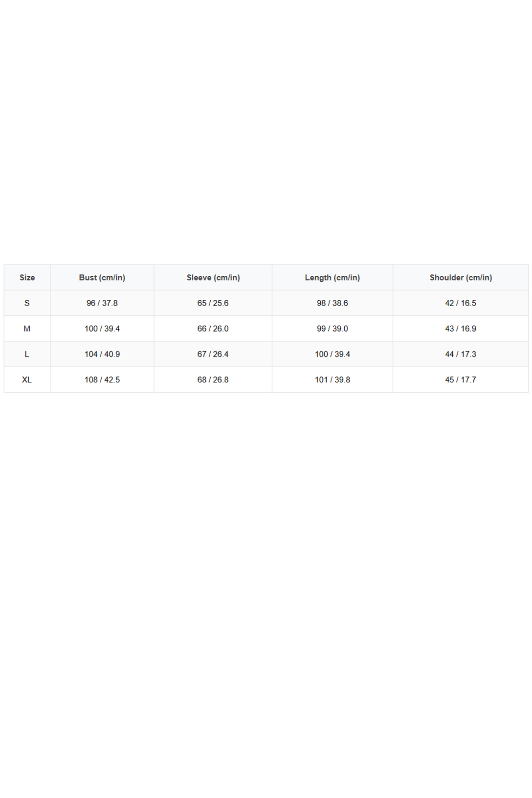Click sleeve value 65 / 25.6
Image resolution: width=532 pixels, height=798 pixels.
pos(213,303)
